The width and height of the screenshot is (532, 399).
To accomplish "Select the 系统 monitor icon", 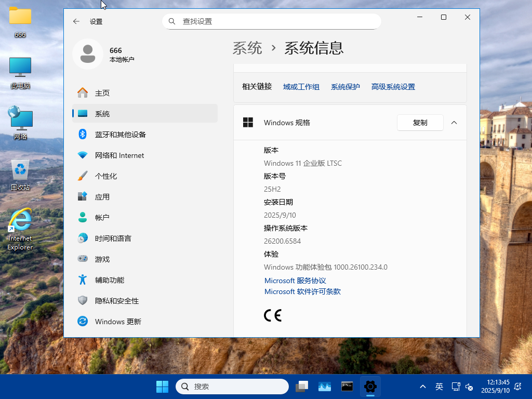I will pyautogui.click(x=83, y=113).
